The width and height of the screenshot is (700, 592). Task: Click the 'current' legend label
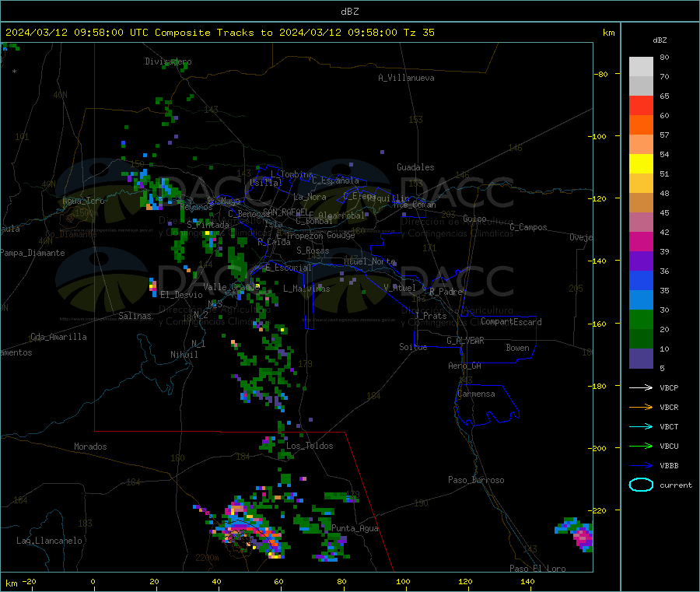(x=676, y=485)
